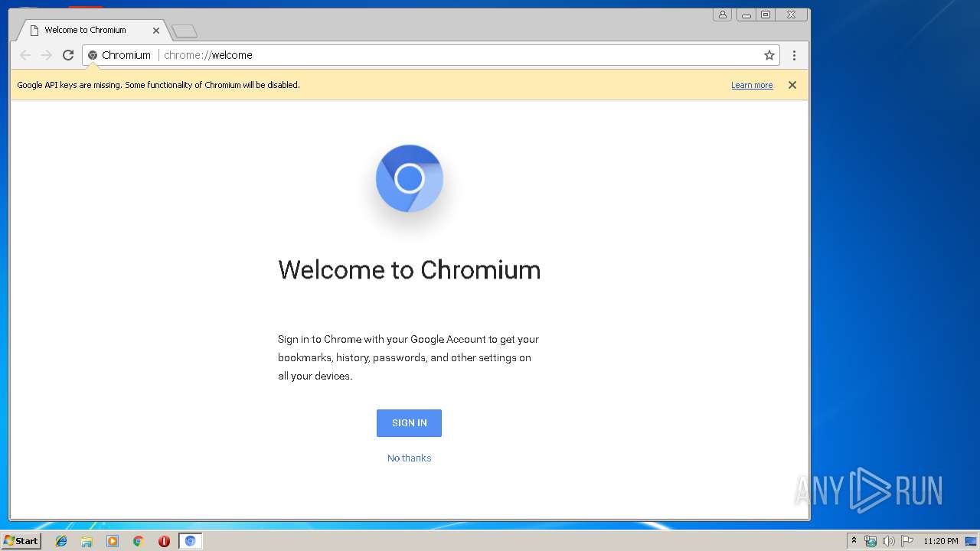
Task: Launch Opera browser from the taskbar
Action: pyautogui.click(x=164, y=541)
